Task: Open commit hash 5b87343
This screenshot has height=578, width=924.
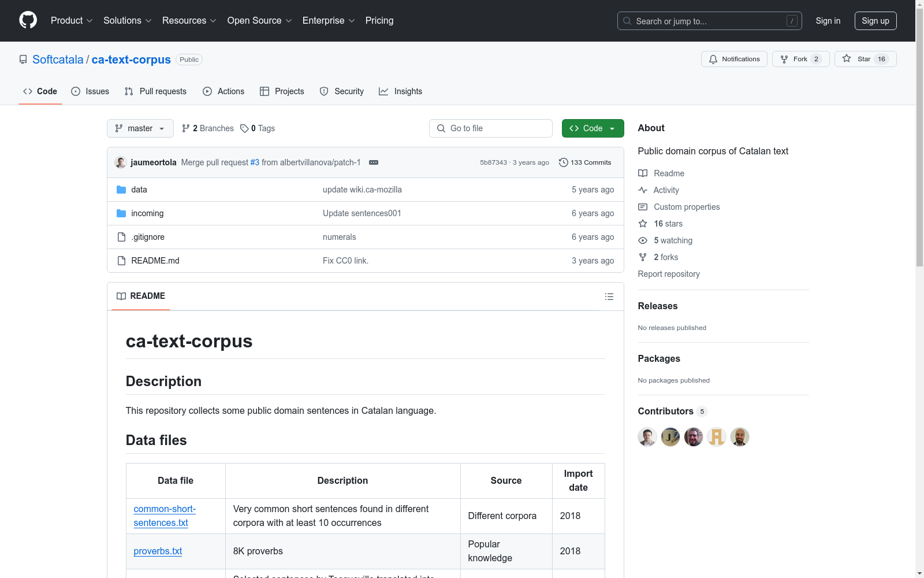Action: pos(493,162)
